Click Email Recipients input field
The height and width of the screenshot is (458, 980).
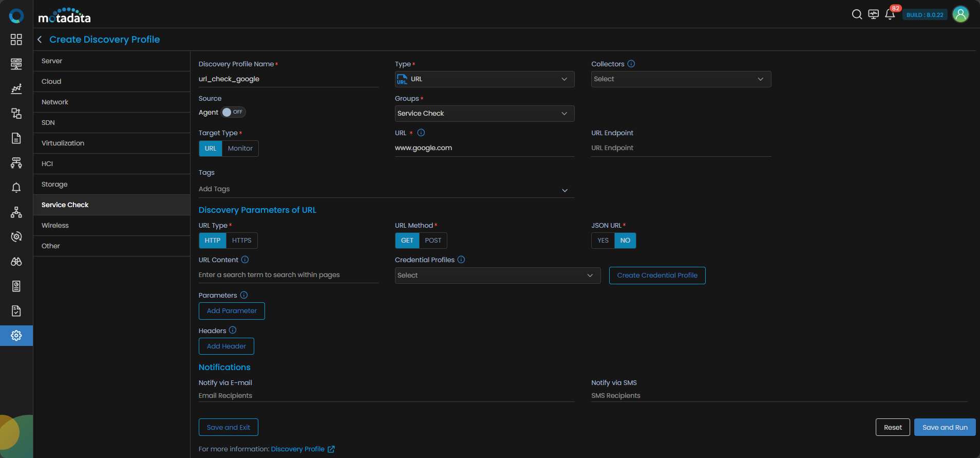click(x=386, y=396)
